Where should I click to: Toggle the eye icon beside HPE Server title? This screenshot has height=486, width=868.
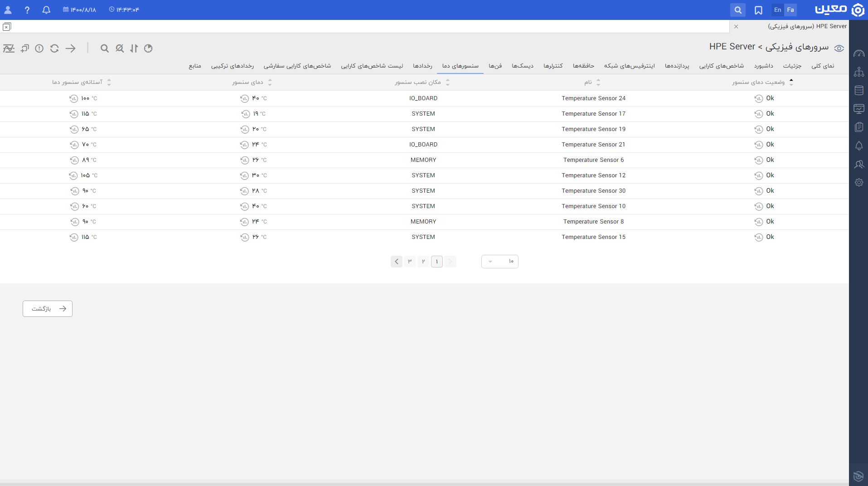pos(839,49)
